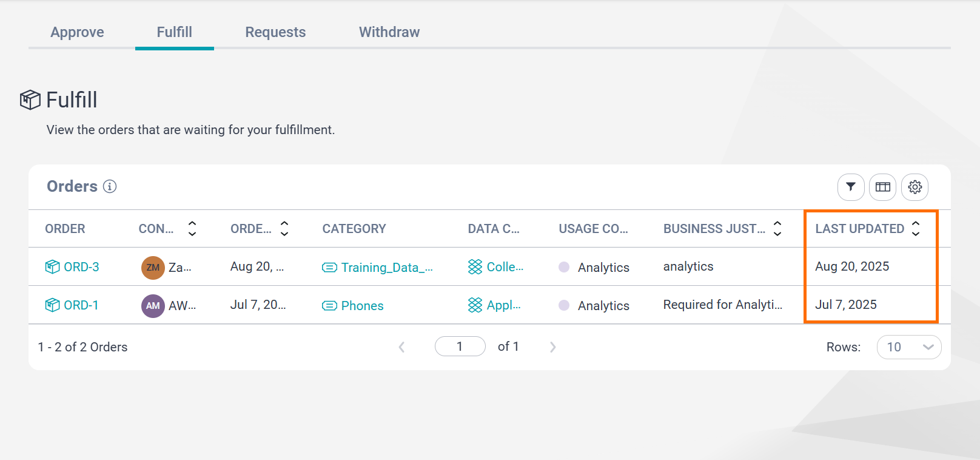Go to next page arrow
Screen dimensions: 980x460
(552, 347)
